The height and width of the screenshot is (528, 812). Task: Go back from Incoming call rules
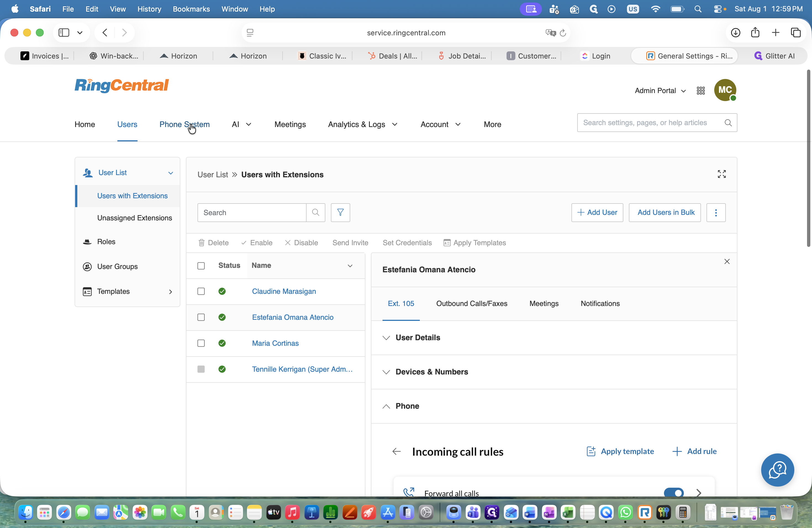point(396,452)
